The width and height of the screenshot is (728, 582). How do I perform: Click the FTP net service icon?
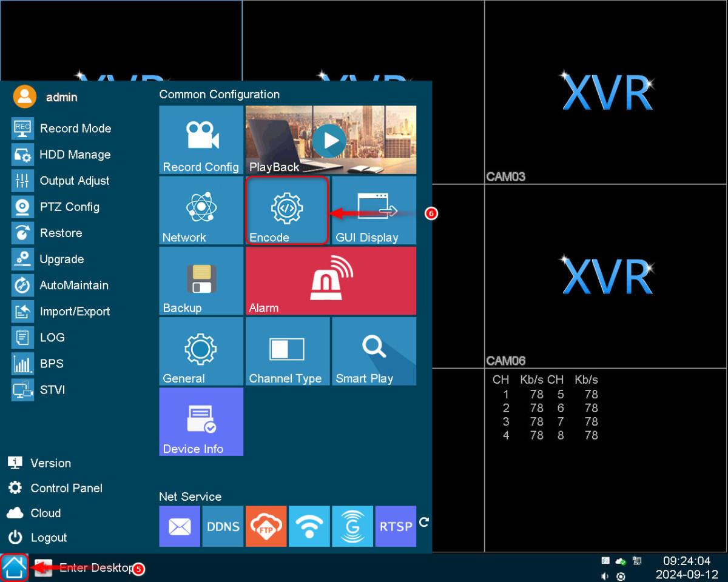266,526
